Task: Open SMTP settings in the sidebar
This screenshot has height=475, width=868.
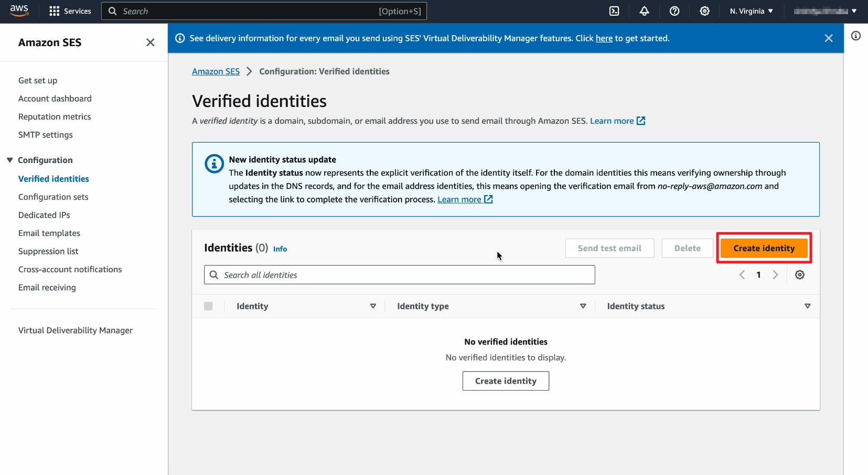Action: (45, 135)
